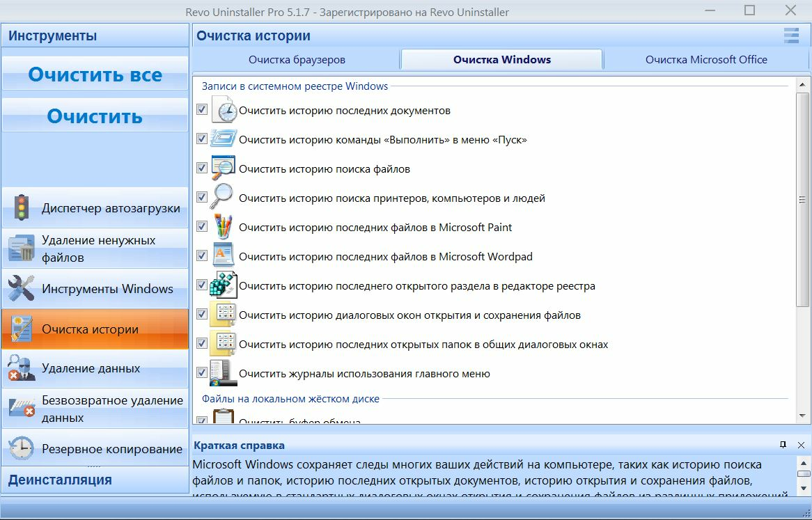
Task: Toggle the Run command history checkbox
Action: click(202, 139)
